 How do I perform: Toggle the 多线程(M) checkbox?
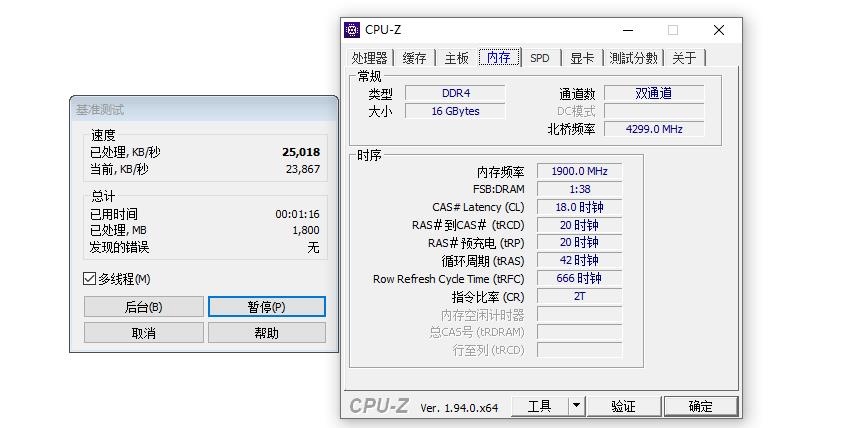89,279
